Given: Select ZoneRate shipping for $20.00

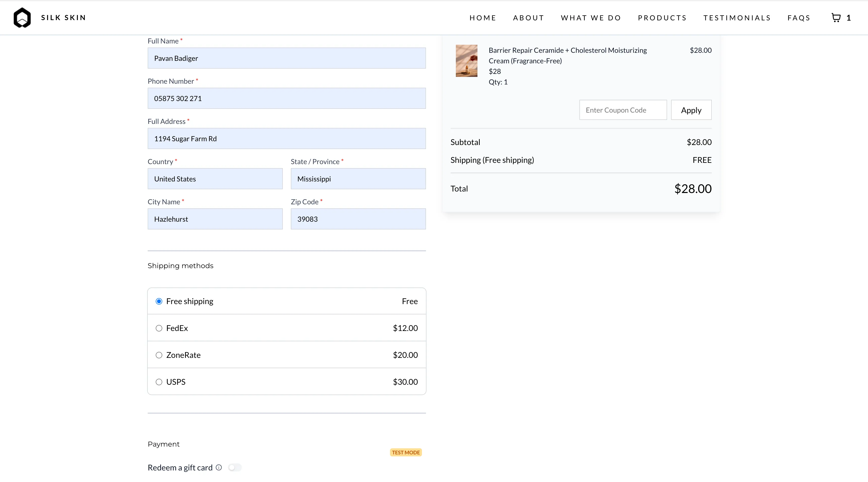Looking at the screenshot, I should pos(159,355).
